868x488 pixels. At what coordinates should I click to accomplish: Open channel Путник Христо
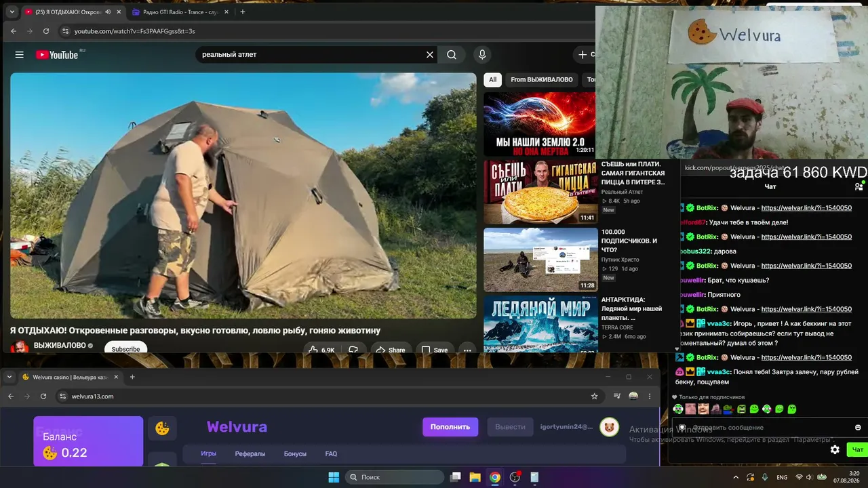point(620,260)
